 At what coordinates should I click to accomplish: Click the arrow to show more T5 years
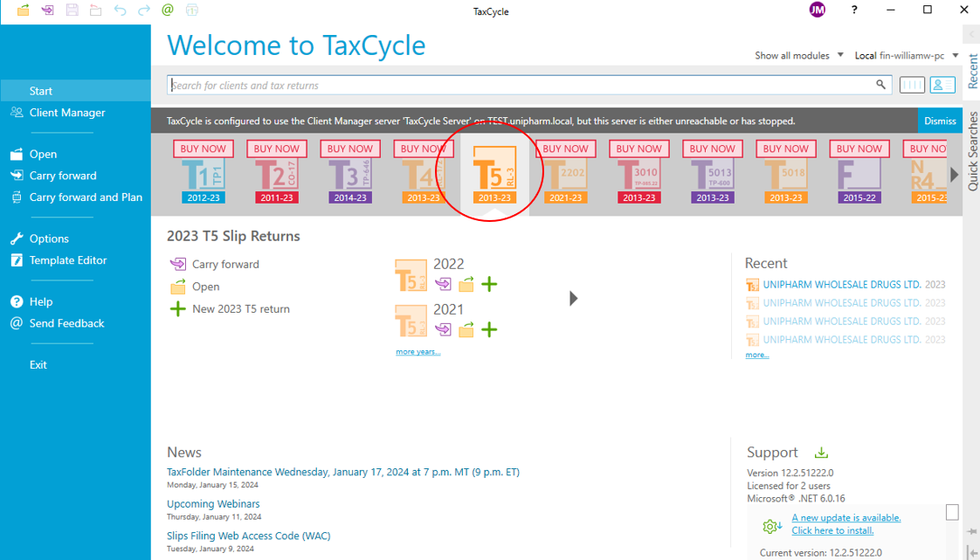pyautogui.click(x=574, y=299)
